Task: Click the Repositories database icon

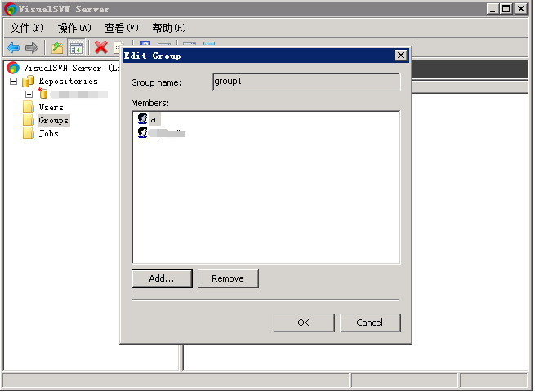Action: (29, 81)
